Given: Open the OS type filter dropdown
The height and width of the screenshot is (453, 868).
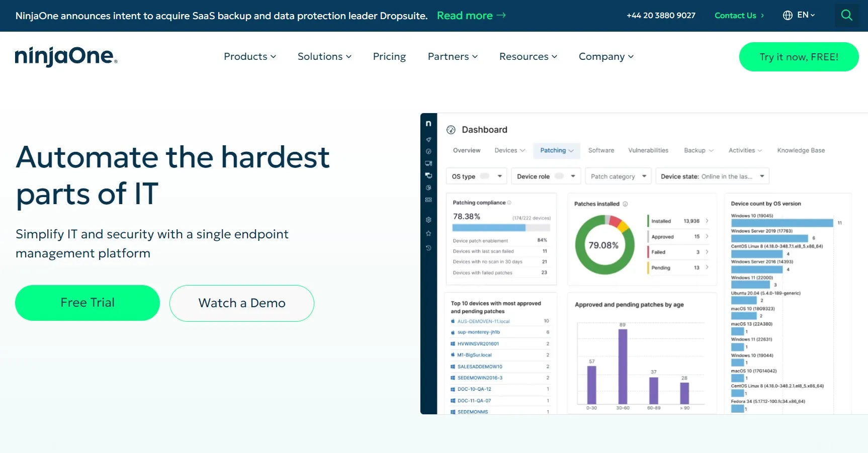Looking at the screenshot, I should 476,176.
